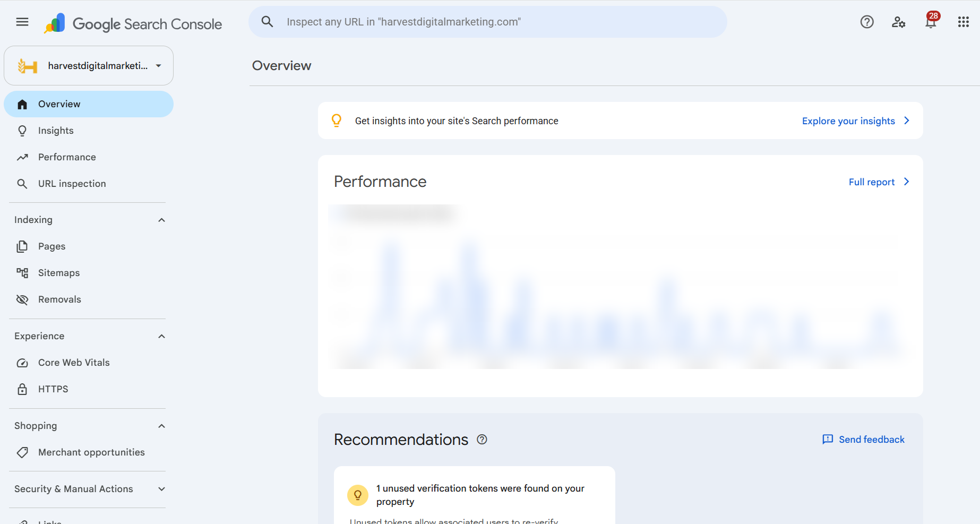Click the Insights lightbulb icon in sidebar
The width and height of the screenshot is (980, 524).
[22, 131]
